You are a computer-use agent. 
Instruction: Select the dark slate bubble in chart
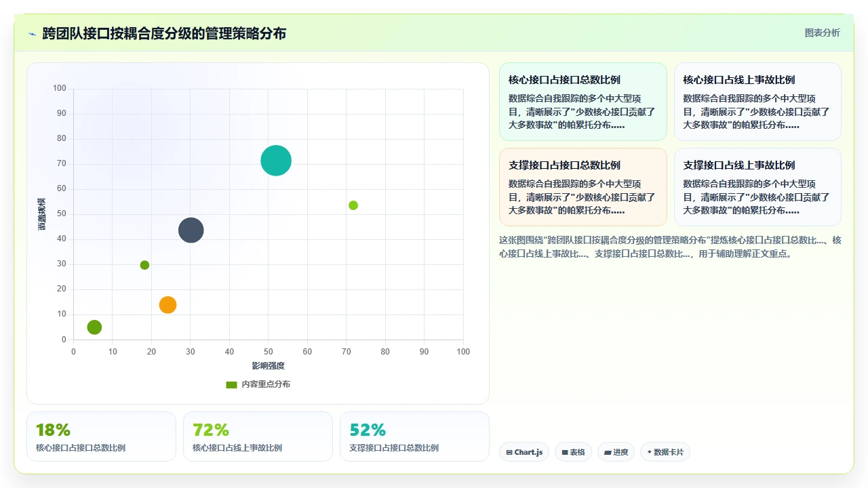[x=191, y=230]
